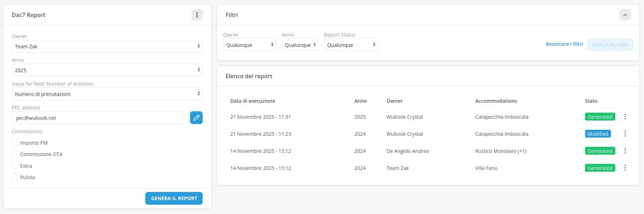This screenshot has width=644, height=214.
Task: Open the Report Status filter dropdown
Action: (x=351, y=45)
